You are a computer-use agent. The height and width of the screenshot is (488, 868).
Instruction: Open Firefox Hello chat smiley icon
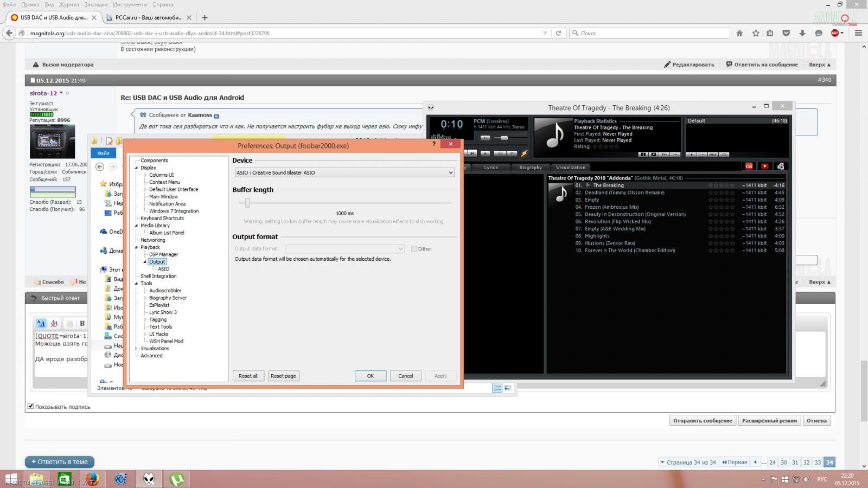pyautogui.click(x=819, y=33)
